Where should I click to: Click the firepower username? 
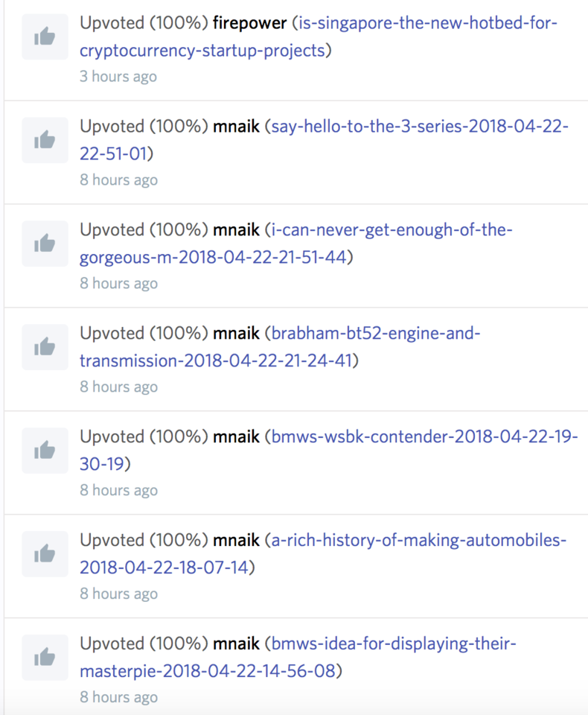[249, 22]
